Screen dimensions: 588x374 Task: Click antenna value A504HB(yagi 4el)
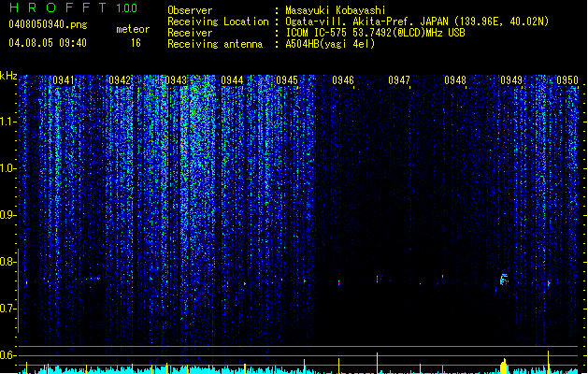click(330, 44)
